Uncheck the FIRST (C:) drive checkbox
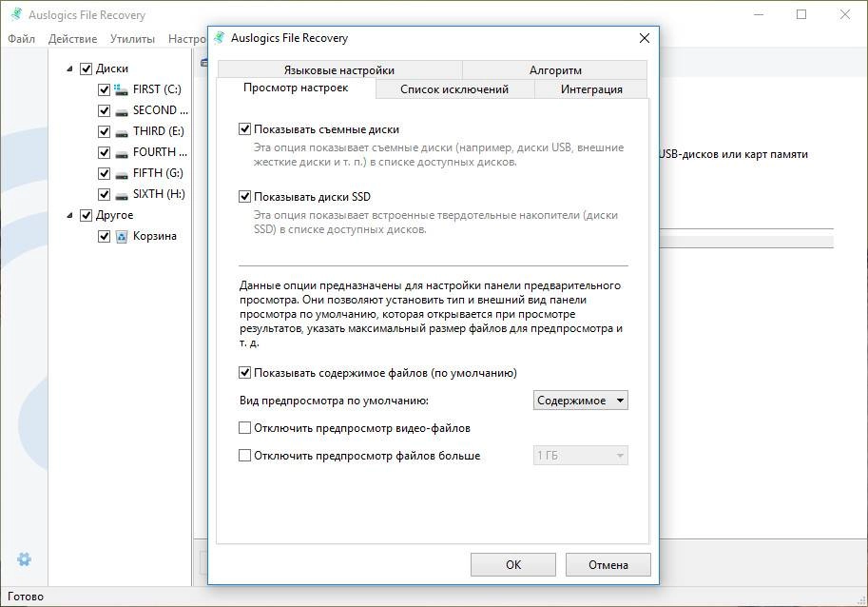 coord(104,89)
